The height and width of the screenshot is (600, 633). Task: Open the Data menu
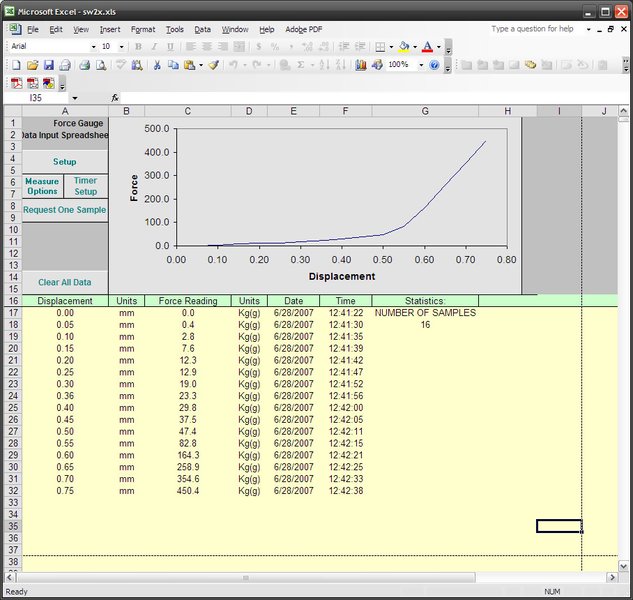tap(202, 30)
